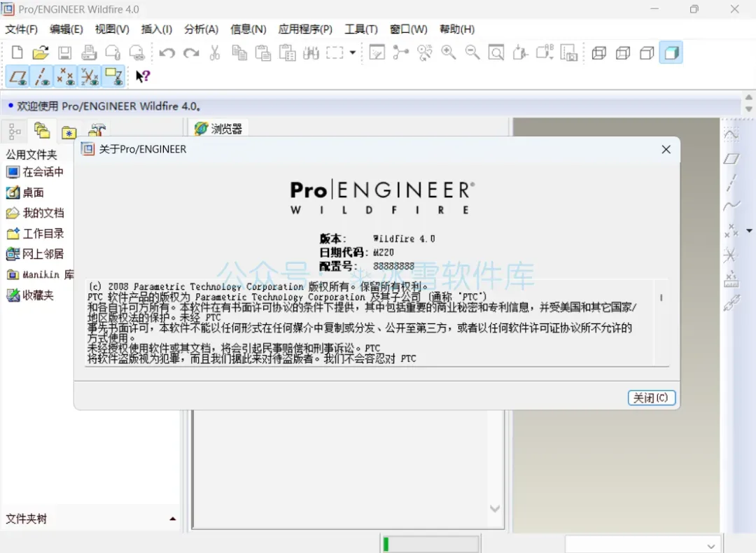Reorient the view icon
Image resolution: width=756 pixels, height=553 pixels.
click(520, 52)
